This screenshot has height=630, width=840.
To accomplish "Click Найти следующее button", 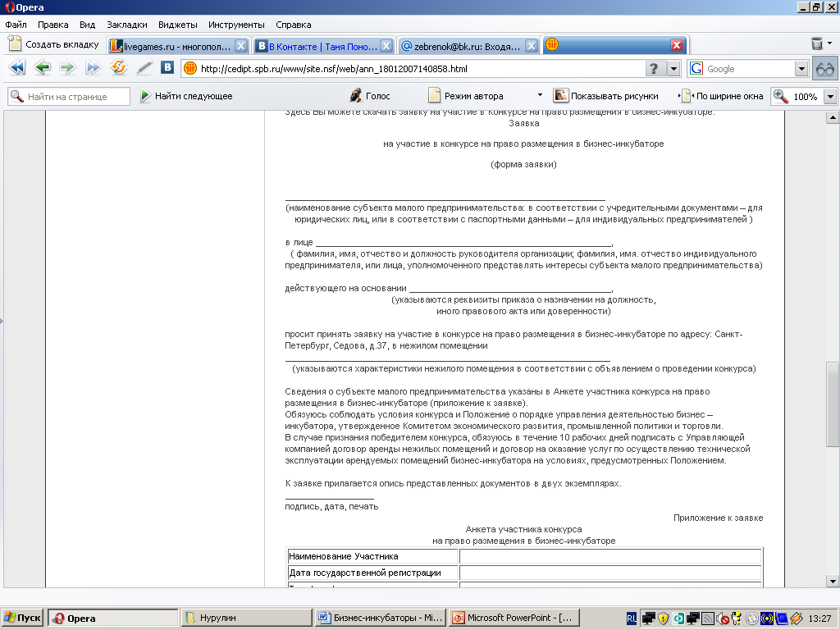I will (x=186, y=96).
